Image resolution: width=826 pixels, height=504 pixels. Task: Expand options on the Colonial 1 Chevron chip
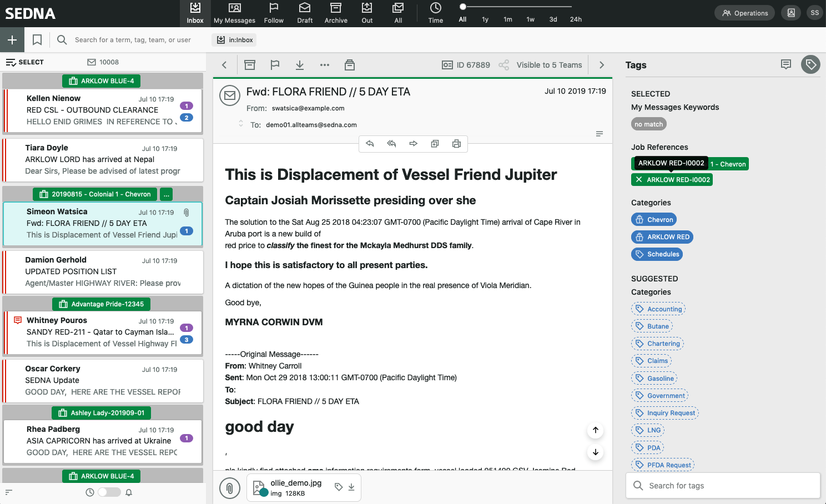(x=166, y=194)
